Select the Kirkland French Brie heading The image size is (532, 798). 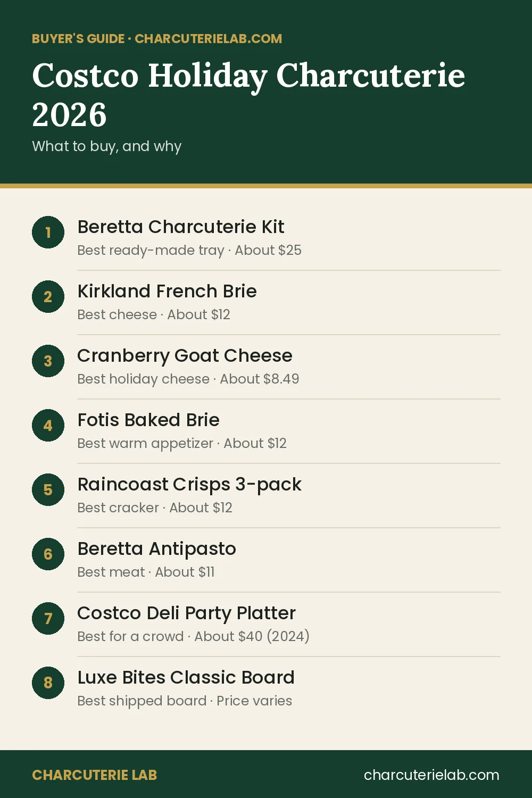167,292
